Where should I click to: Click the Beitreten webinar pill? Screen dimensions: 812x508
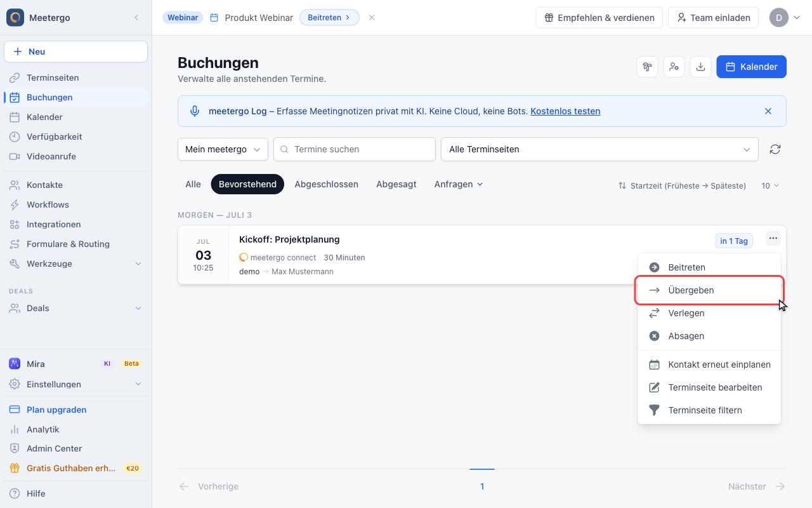point(329,18)
